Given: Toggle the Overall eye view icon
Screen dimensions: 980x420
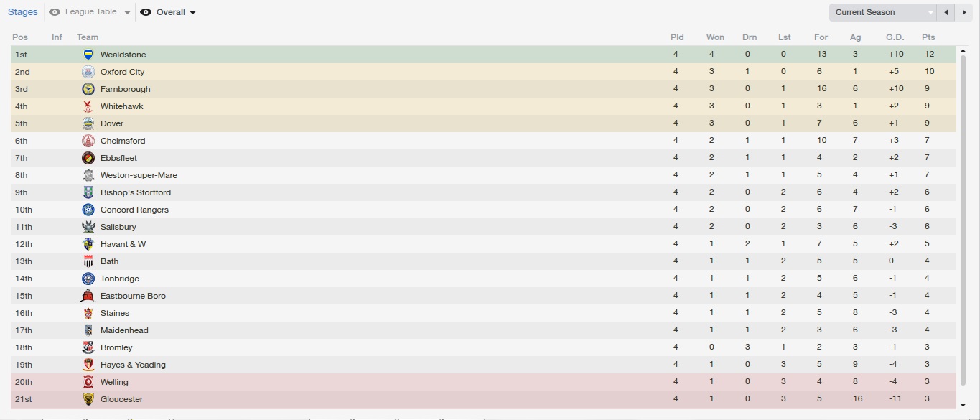Looking at the screenshot, I should 146,12.
